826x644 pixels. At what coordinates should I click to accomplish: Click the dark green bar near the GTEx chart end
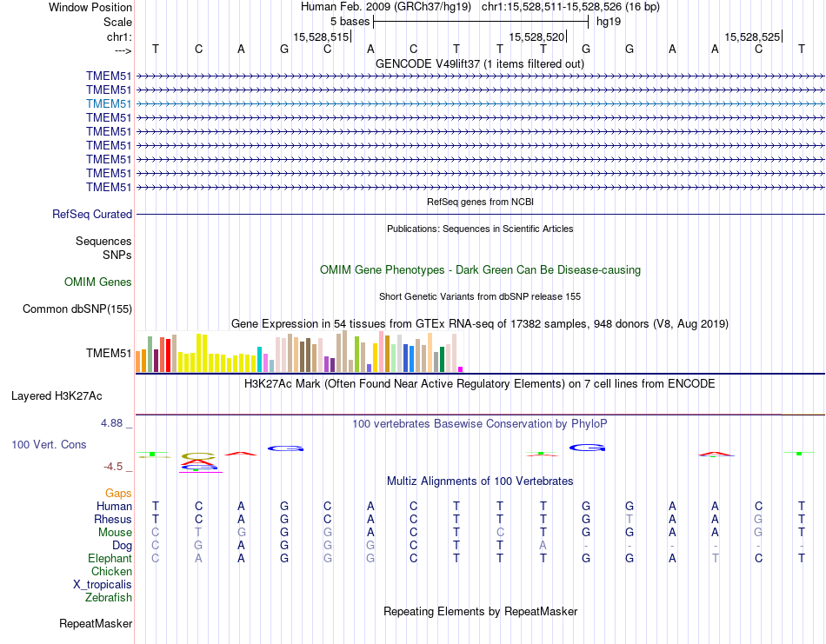442,359
